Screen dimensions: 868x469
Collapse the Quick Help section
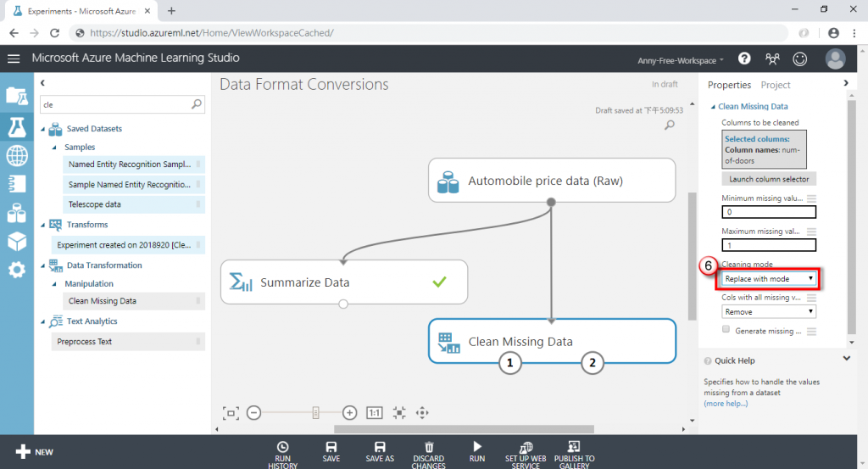click(x=847, y=359)
